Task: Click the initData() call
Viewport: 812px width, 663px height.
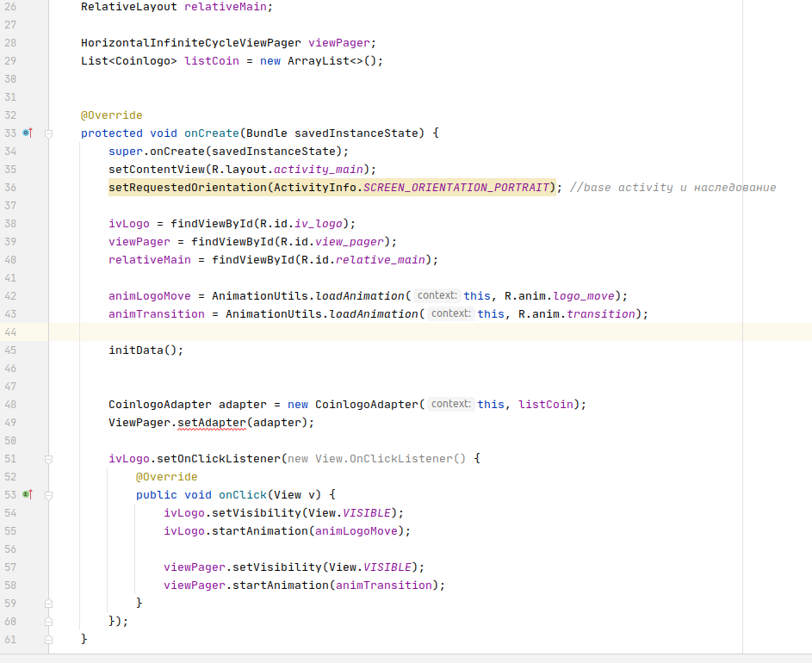Action: coord(146,350)
